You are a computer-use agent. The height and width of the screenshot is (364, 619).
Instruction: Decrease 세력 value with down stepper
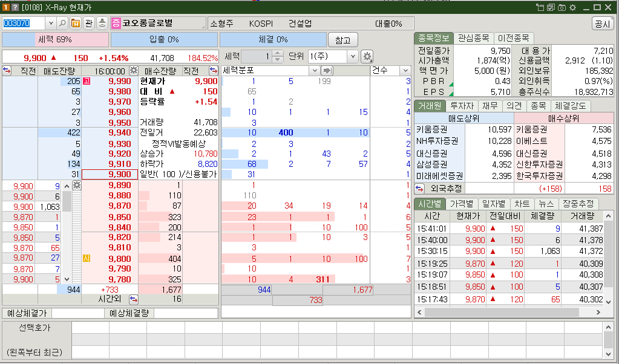coord(278,59)
